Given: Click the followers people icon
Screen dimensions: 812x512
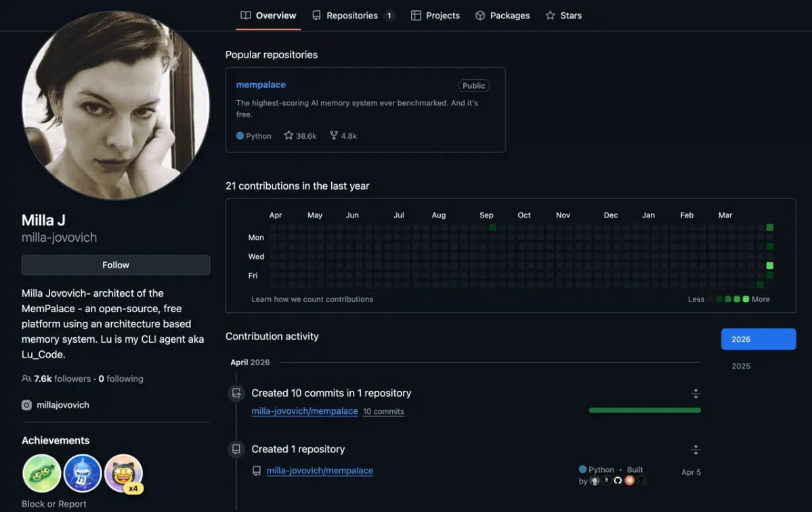Looking at the screenshot, I should coord(26,379).
